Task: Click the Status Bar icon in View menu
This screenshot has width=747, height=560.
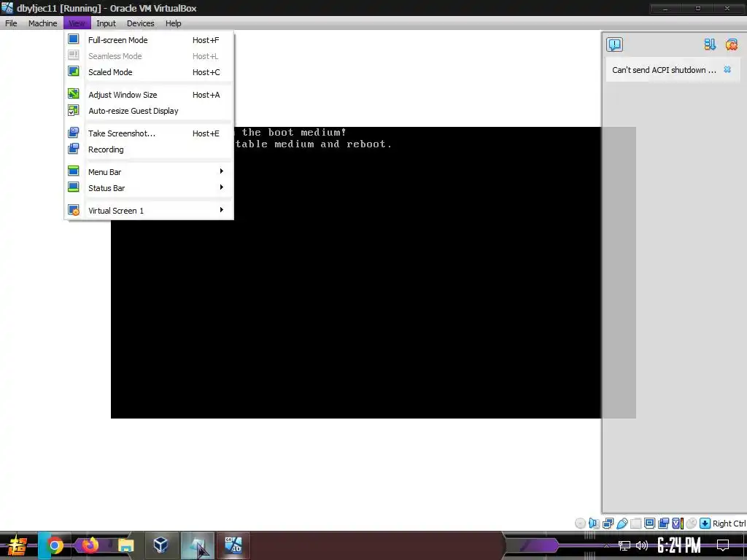Action: click(x=74, y=187)
